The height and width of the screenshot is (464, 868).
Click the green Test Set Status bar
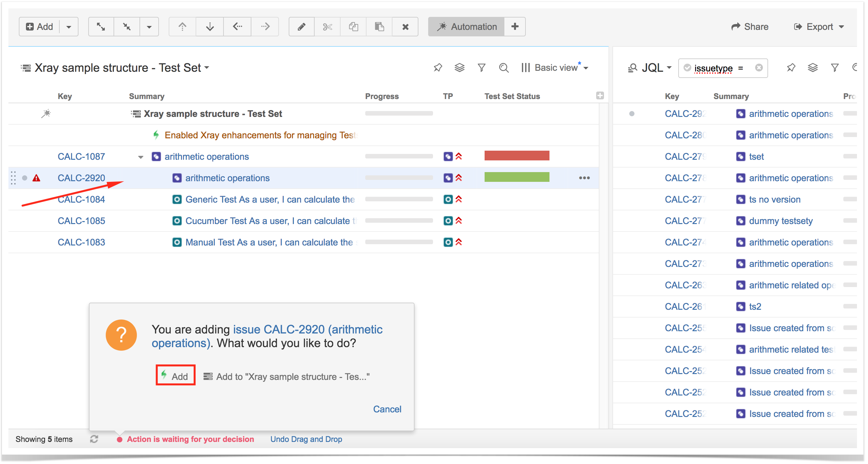click(517, 177)
